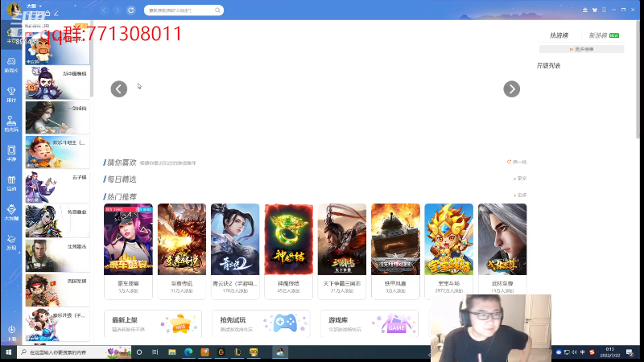Open File Explorer from taskbar
The image size is (644, 362).
tap(172, 352)
